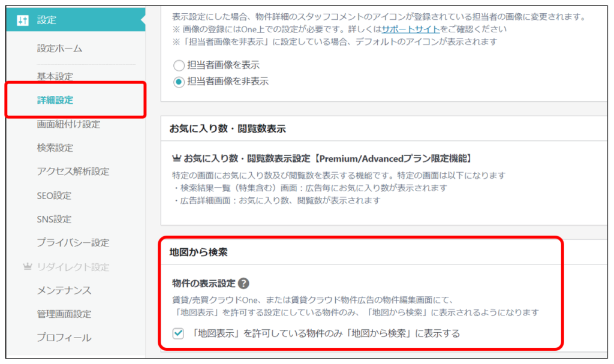The height and width of the screenshot is (364, 614).
Task: Navigate to SEO設定
Action: (x=54, y=195)
